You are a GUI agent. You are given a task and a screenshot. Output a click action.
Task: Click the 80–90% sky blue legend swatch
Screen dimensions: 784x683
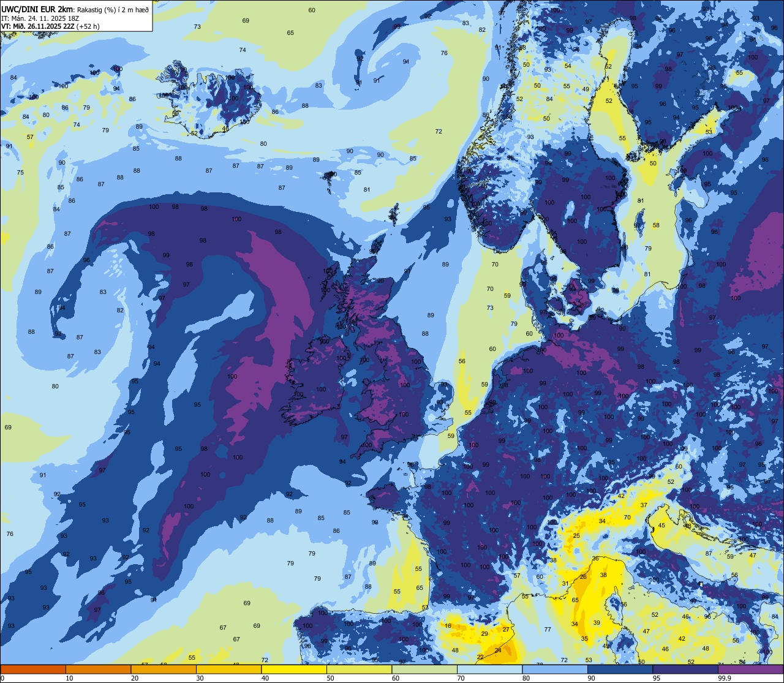coord(555,669)
